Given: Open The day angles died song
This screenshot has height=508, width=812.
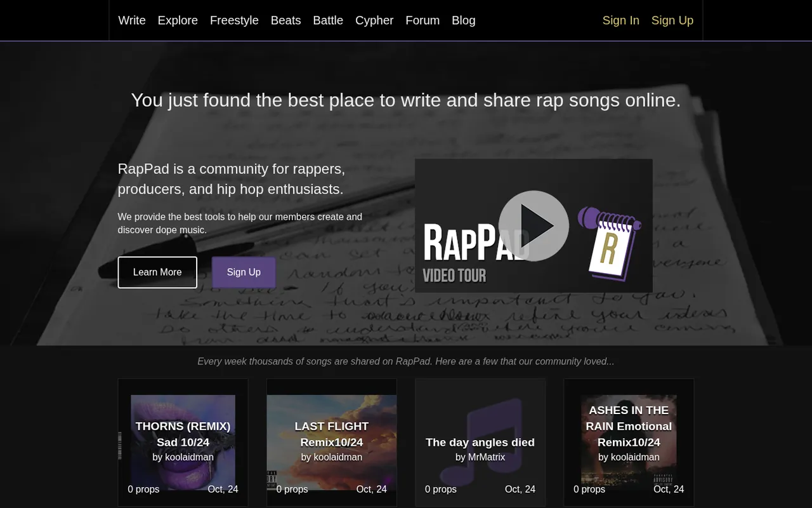Looking at the screenshot, I should pos(480,443).
